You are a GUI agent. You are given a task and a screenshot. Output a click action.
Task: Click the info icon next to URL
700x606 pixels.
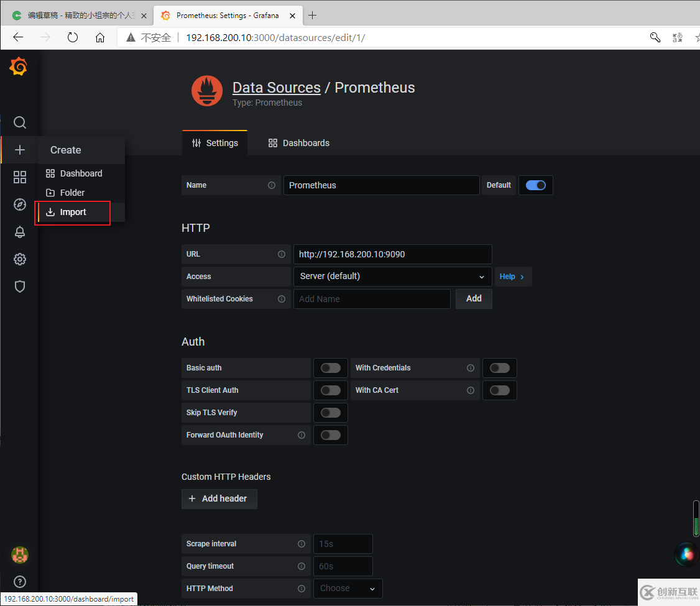click(281, 254)
